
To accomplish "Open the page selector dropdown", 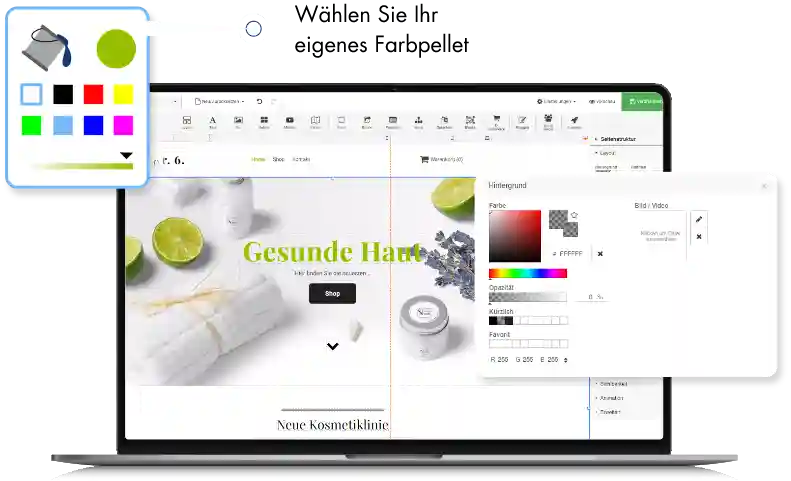I will [x=220, y=101].
